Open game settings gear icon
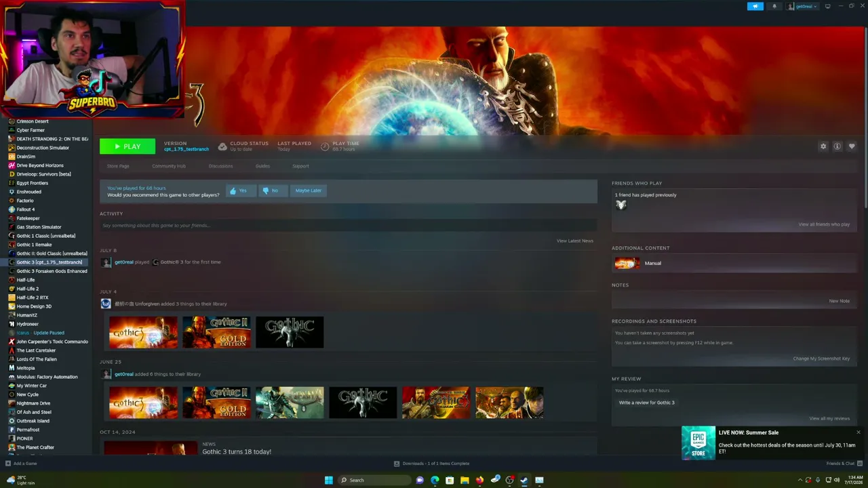 click(823, 146)
